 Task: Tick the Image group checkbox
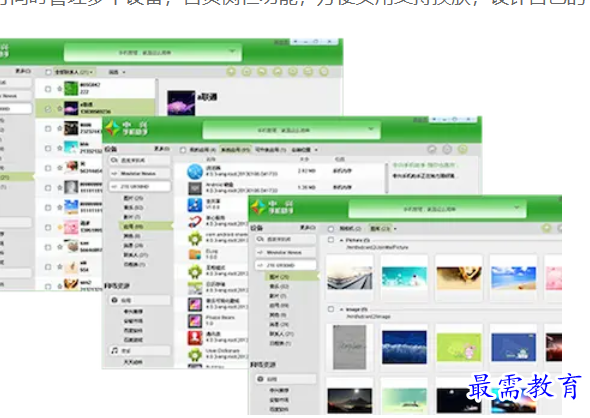pyautogui.click(x=331, y=309)
